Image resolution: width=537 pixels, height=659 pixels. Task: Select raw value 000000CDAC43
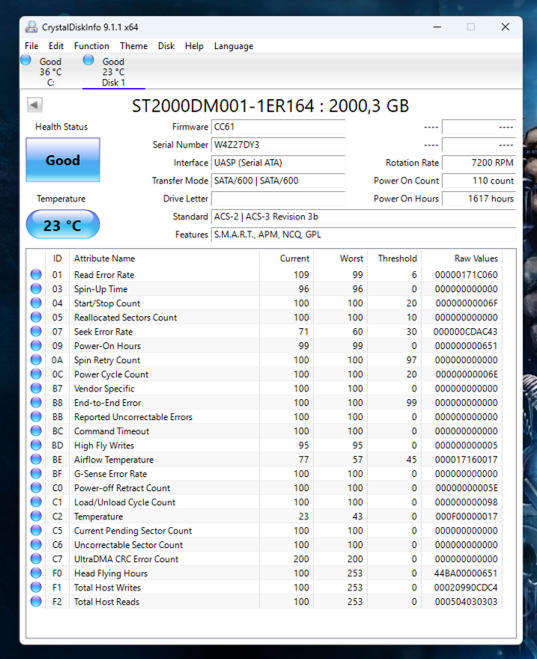click(x=466, y=332)
